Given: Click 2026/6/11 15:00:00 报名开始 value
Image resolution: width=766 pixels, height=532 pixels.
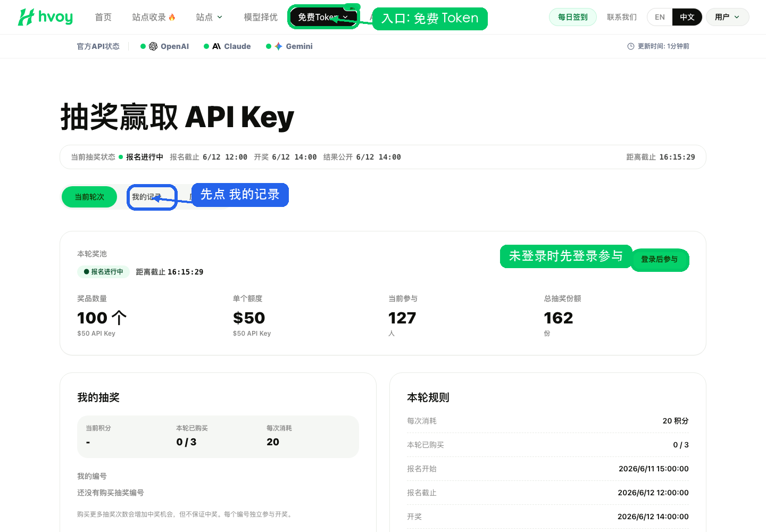Looking at the screenshot, I should pos(654,469).
